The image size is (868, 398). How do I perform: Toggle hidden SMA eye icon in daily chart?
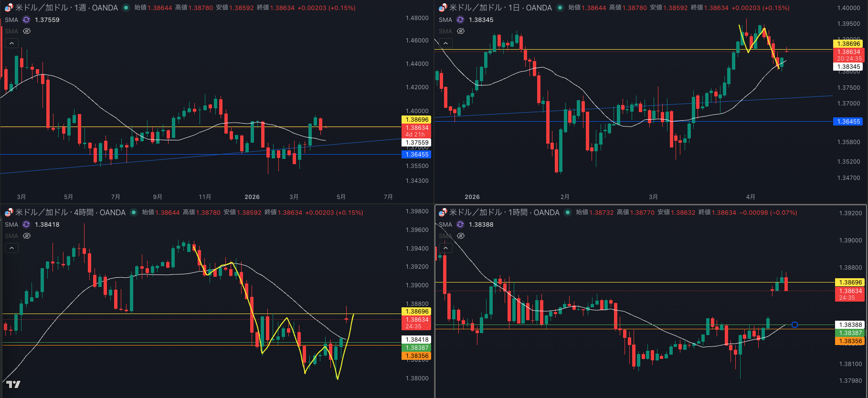click(461, 31)
